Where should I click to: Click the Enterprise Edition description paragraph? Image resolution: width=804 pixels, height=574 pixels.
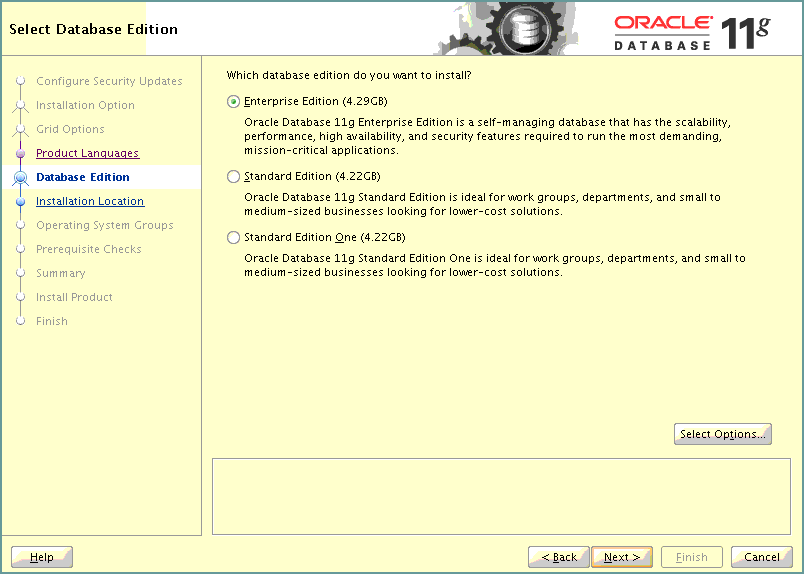(x=487, y=136)
